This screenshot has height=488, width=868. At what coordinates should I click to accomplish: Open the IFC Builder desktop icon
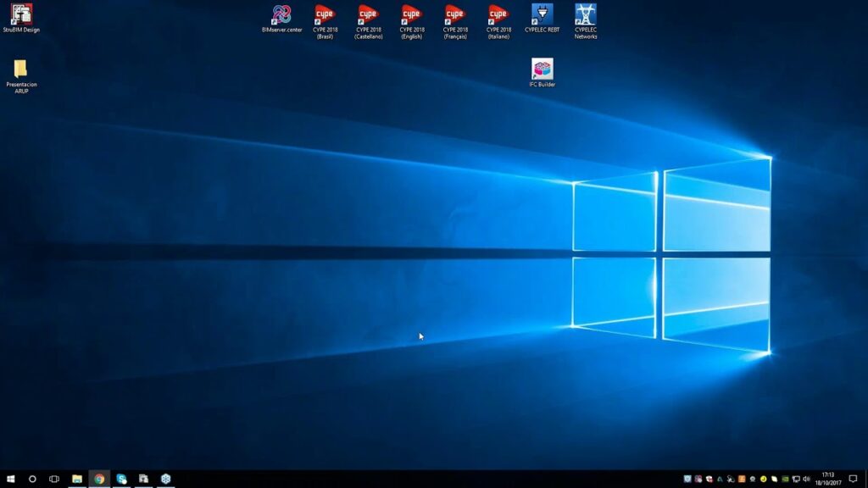coord(542,69)
